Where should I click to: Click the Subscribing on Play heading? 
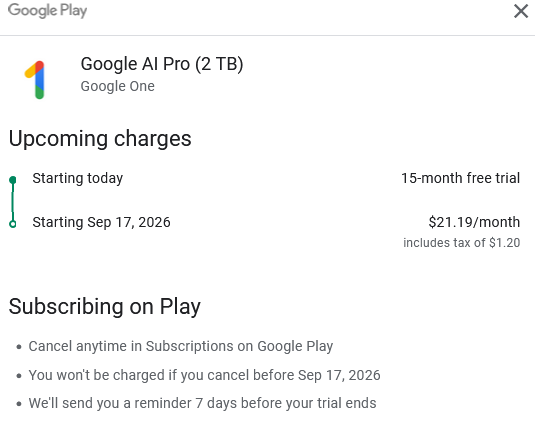pyautogui.click(x=105, y=306)
